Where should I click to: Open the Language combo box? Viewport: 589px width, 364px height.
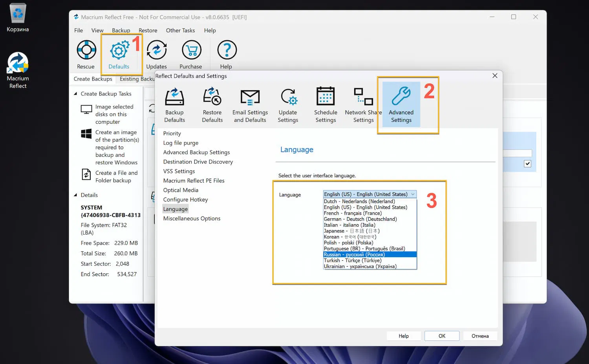[369, 194]
